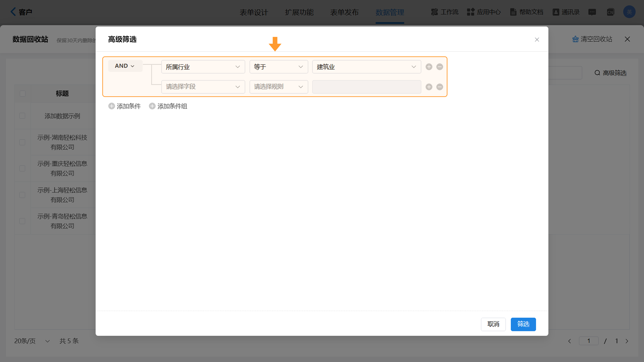The height and width of the screenshot is (362, 644).
Task: Click the 示例-重庆轻松信息有限公司 title cell
Action: click(62, 168)
